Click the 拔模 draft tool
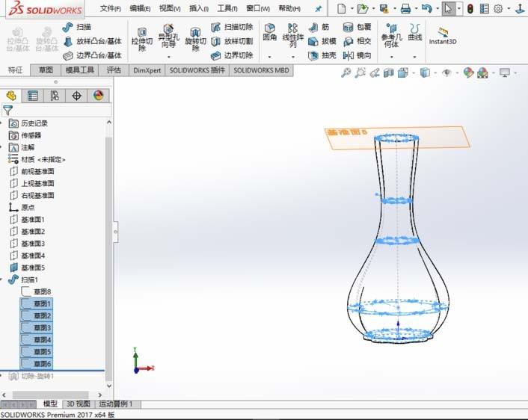 (322, 41)
